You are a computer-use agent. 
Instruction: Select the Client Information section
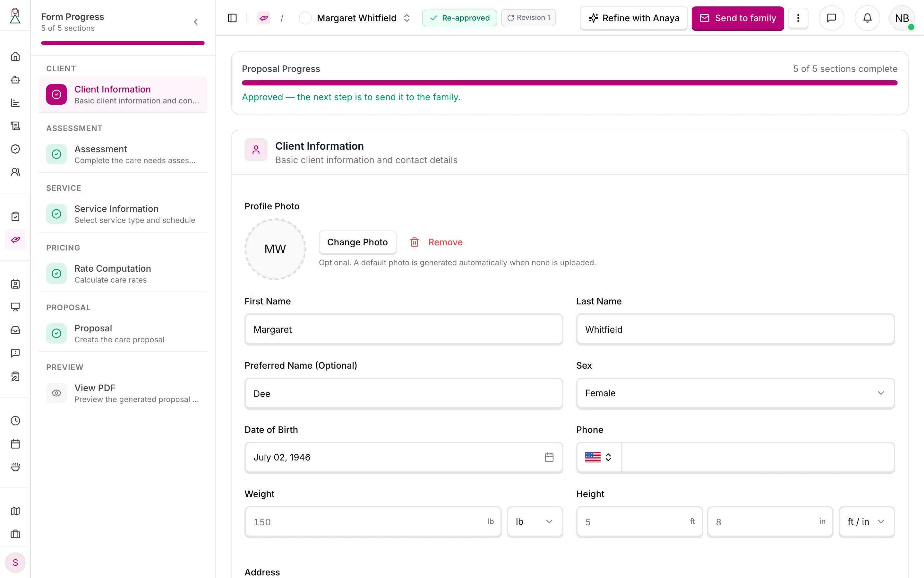123,94
